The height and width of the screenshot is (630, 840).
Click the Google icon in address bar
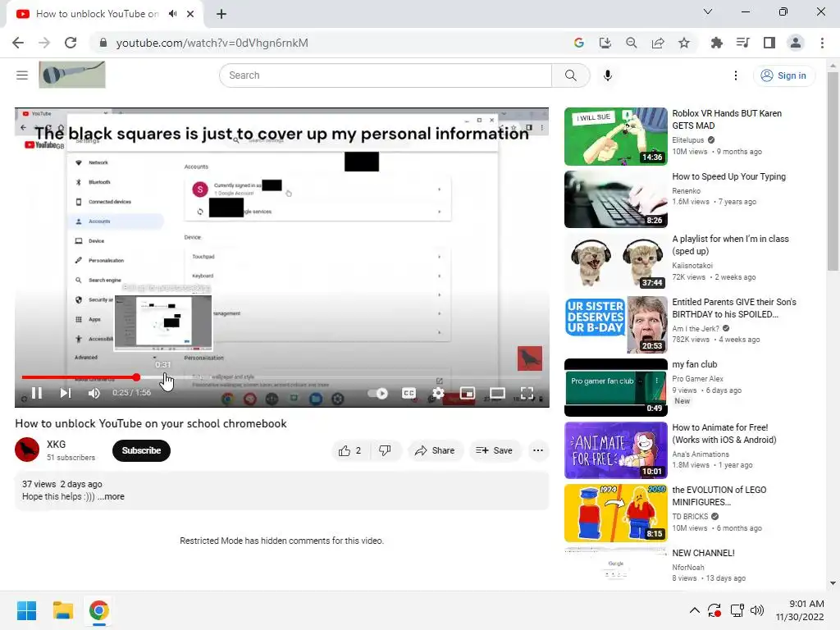click(578, 43)
